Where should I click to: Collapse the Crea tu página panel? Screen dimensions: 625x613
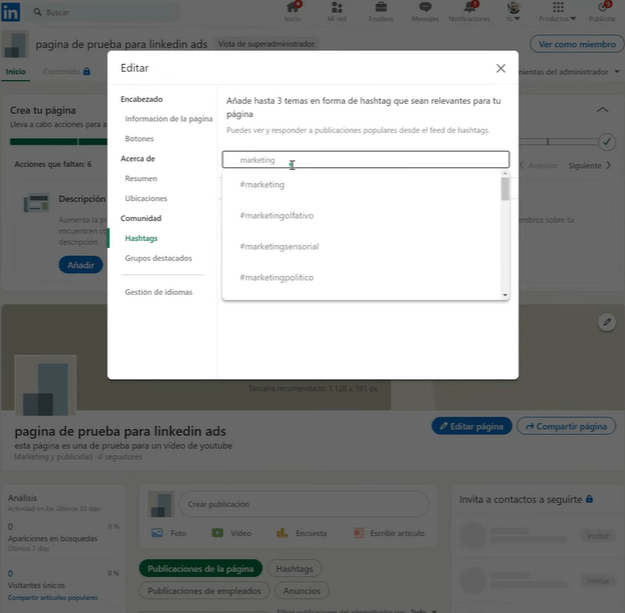[x=602, y=110]
